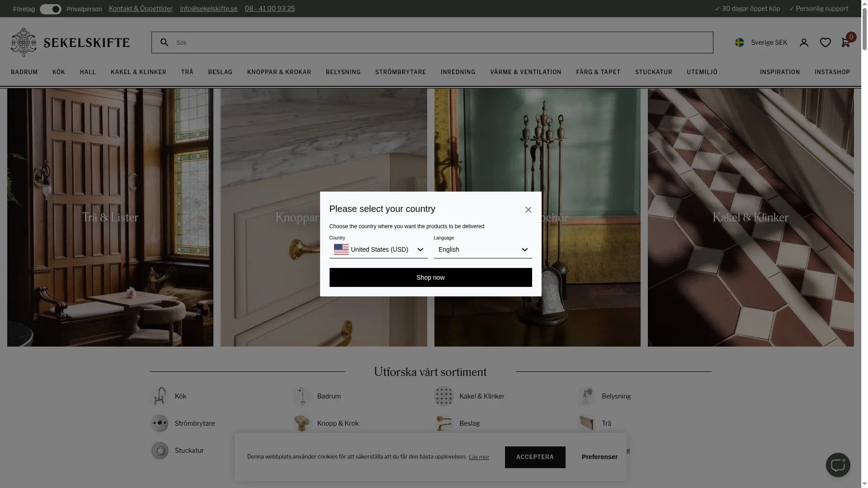Image resolution: width=868 pixels, height=488 pixels.
Task: Open the wishlist heart icon
Action: point(826,42)
